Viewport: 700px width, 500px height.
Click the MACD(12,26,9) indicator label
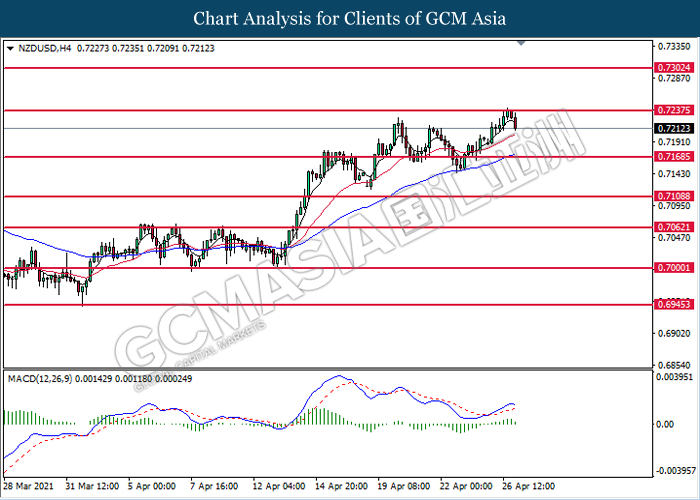(40, 379)
